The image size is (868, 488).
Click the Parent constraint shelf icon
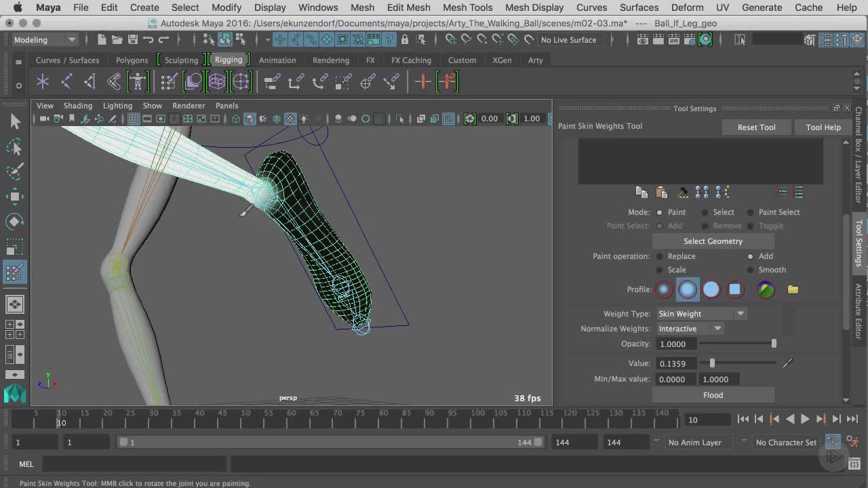click(x=272, y=82)
